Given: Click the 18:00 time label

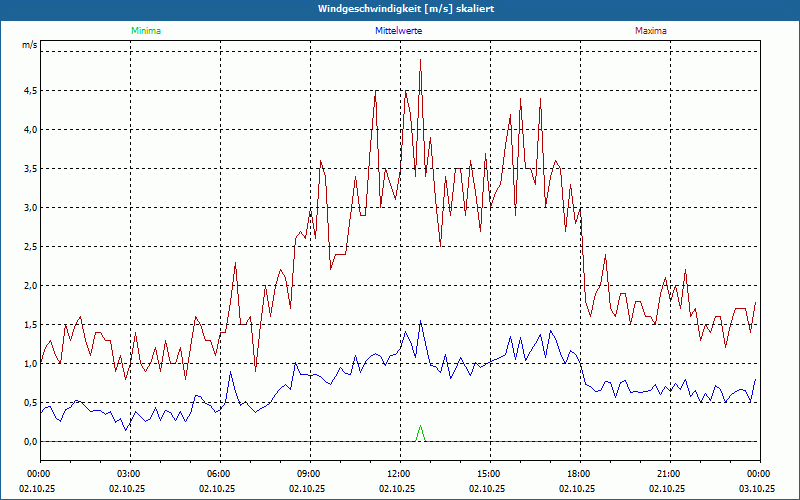Looking at the screenshot, I should (580, 474).
